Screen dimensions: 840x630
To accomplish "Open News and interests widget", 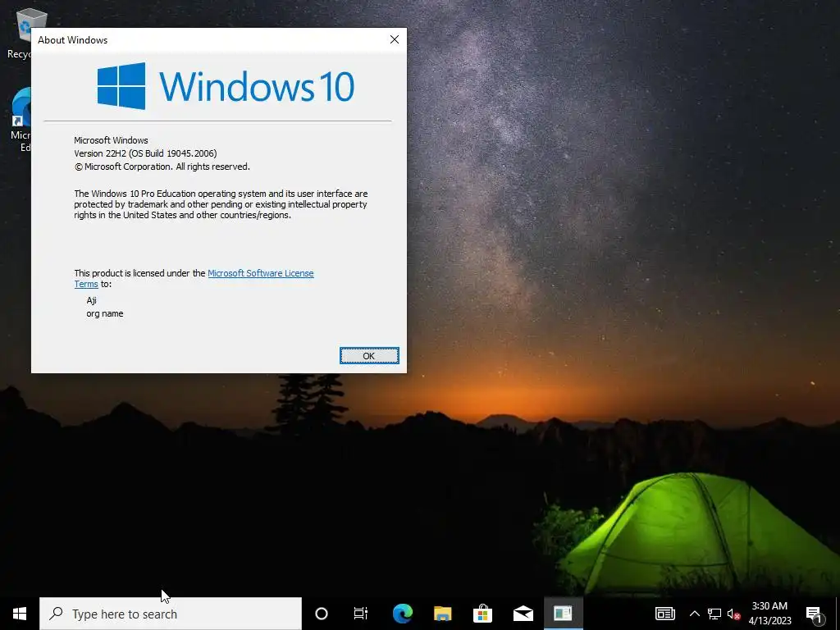I will point(664,614).
